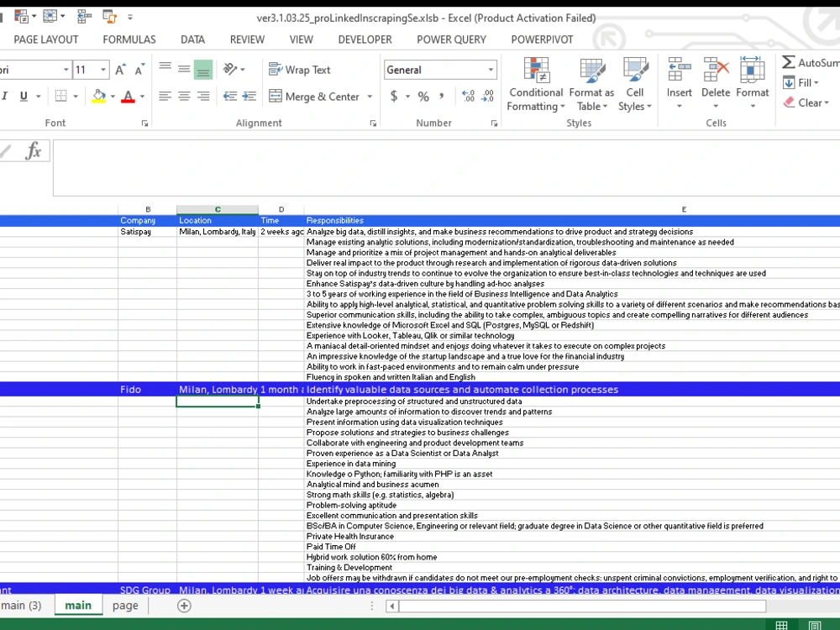Open Clear options
The image size is (840, 630).
click(x=806, y=102)
